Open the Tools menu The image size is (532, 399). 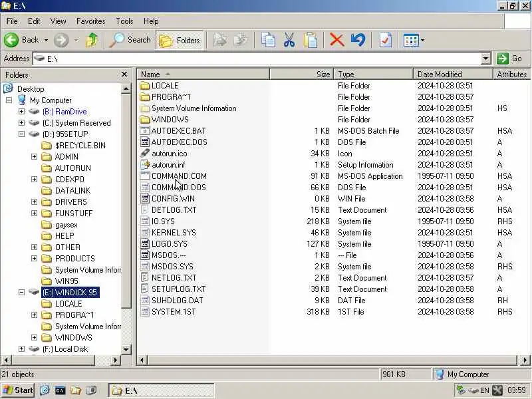pos(124,21)
